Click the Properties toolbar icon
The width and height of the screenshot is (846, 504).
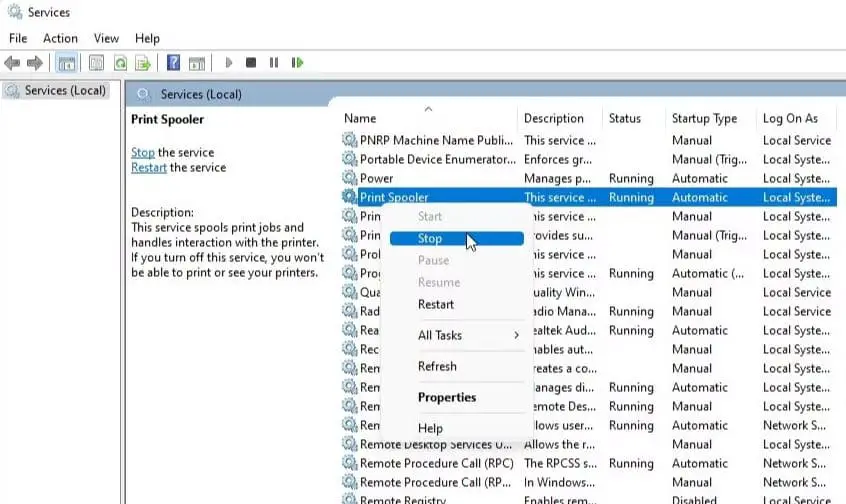(96, 63)
